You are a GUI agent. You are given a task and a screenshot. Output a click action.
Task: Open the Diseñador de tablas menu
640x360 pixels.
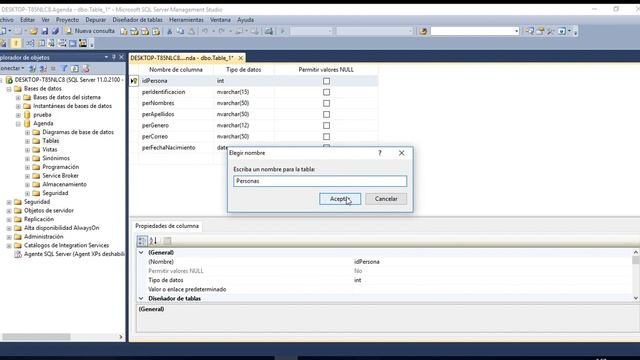click(x=137, y=20)
